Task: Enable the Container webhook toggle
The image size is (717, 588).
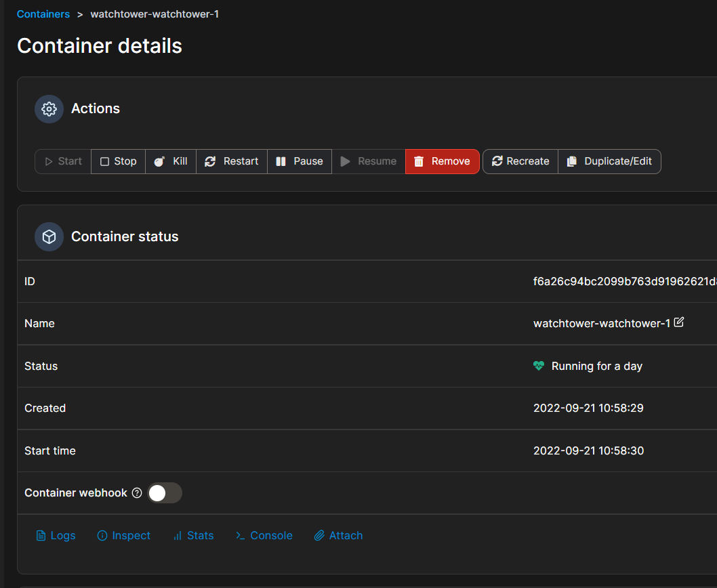Action: [164, 492]
